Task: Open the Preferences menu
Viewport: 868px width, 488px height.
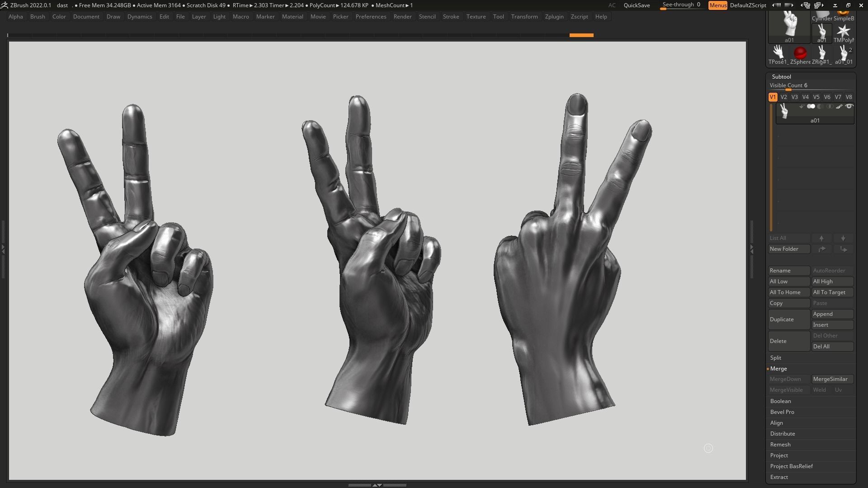Action: coord(371,17)
